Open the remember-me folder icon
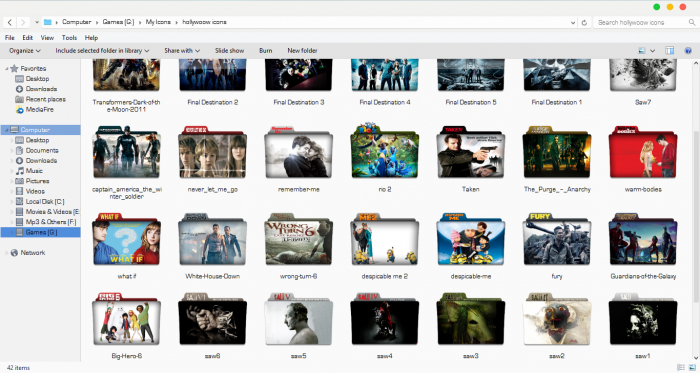The width and height of the screenshot is (700, 373). pos(298,153)
